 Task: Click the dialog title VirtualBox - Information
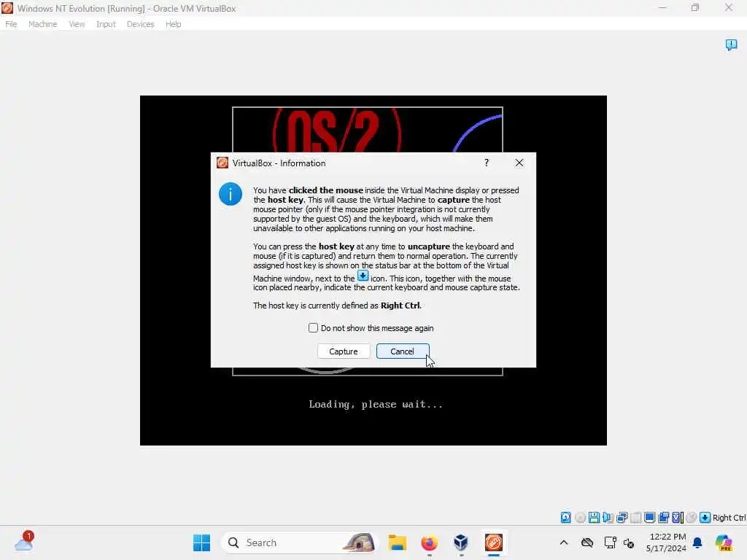click(279, 163)
